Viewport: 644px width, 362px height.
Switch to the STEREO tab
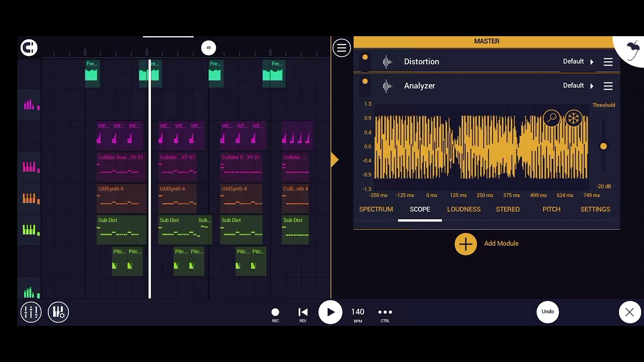click(508, 209)
